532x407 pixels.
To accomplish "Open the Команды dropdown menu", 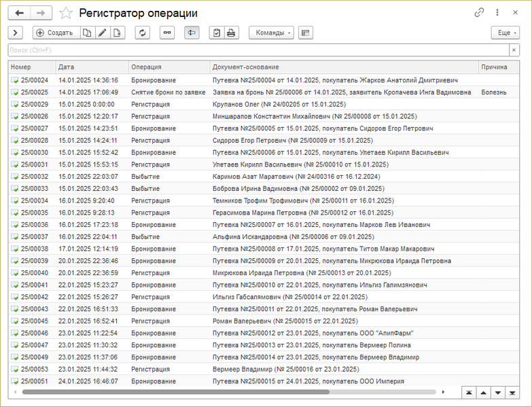I will (x=271, y=33).
